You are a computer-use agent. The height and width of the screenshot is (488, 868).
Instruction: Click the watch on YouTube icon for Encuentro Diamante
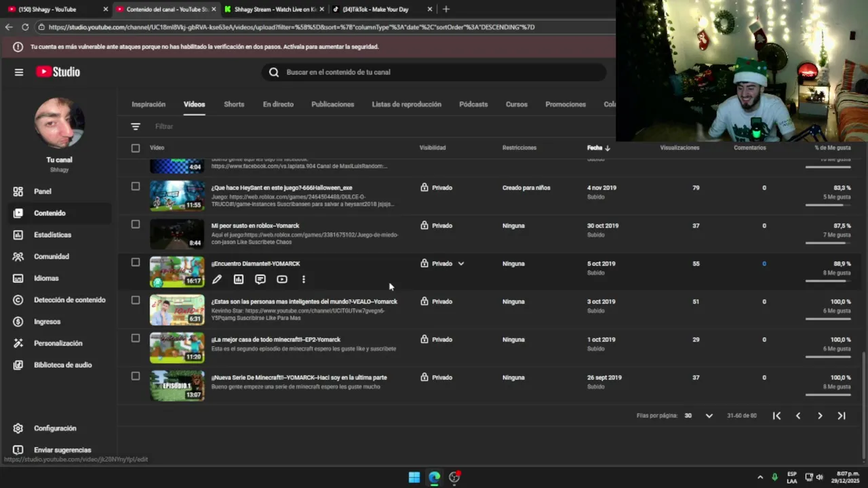282,279
